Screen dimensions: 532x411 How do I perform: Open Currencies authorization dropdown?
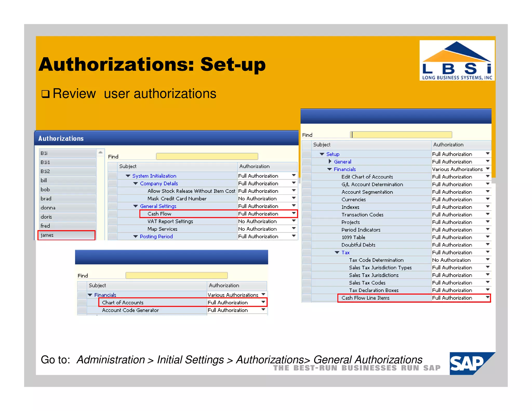pyautogui.click(x=488, y=199)
